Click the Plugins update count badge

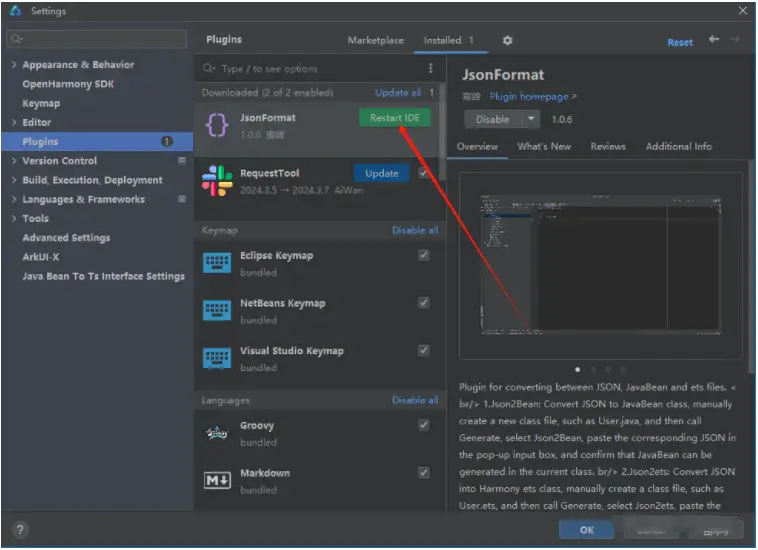click(x=166, y=142)
